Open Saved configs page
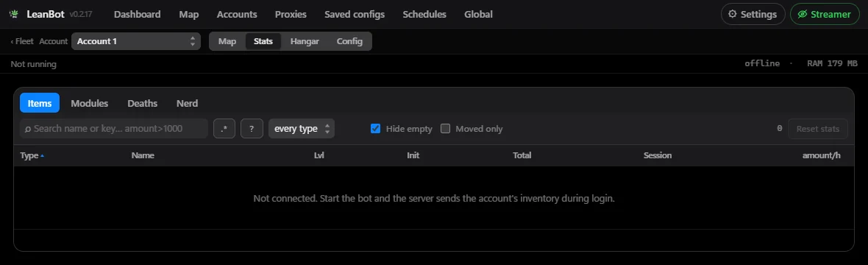The height and width of the screenshot is (265, 868). tap(355, 15)
